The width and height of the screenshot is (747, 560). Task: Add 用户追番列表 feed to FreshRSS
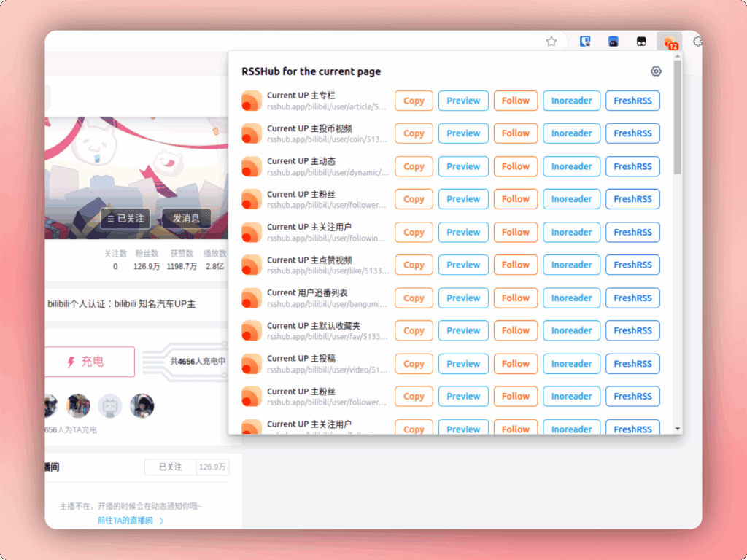pos(632,297)
